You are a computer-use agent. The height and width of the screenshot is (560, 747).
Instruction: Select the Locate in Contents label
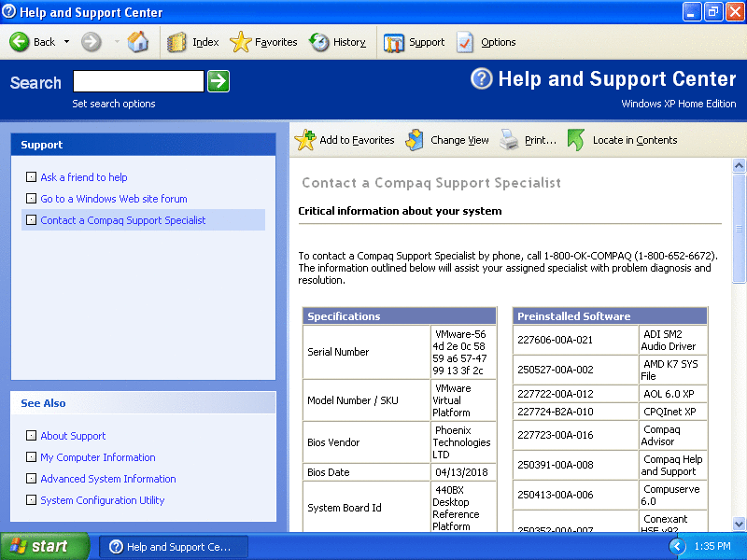click(x=635, y=140)
